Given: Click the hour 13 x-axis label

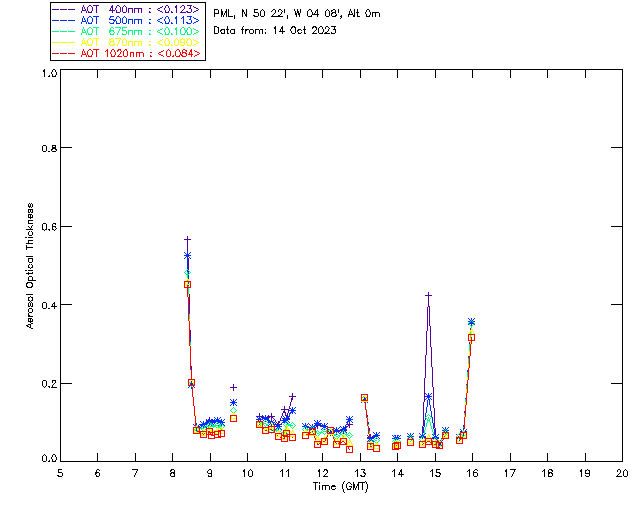Looking at the screenshot, I should 360,473.
